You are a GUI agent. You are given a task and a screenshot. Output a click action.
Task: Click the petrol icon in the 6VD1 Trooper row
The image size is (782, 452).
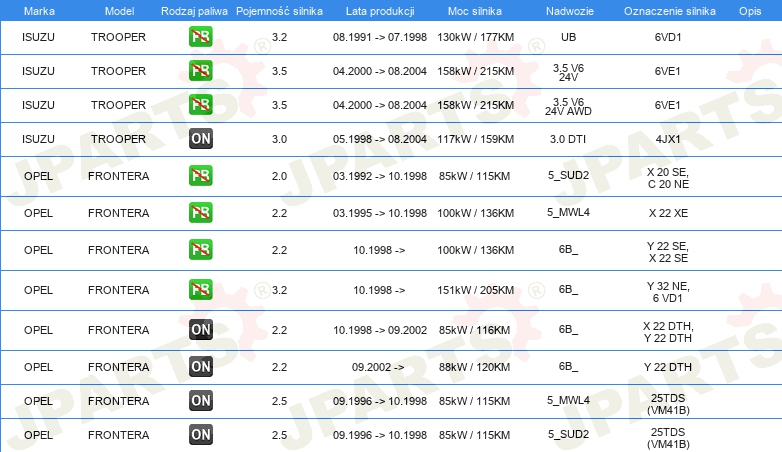click(x=200, y=37)
